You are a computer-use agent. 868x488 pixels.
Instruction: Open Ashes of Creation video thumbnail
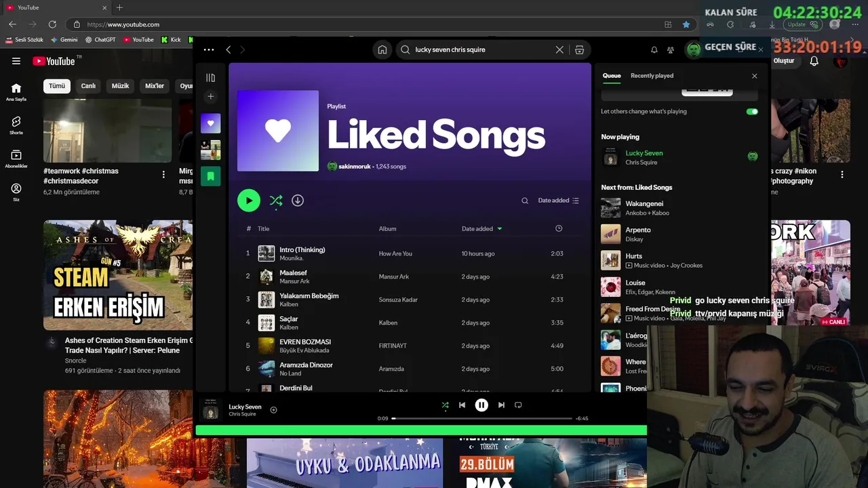coord(118,274)
